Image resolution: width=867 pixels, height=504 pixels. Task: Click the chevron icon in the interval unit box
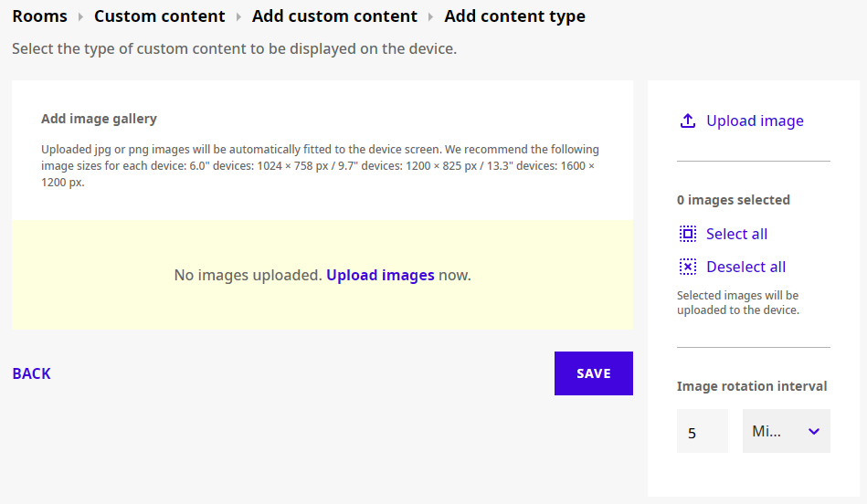tap(814, 431)
